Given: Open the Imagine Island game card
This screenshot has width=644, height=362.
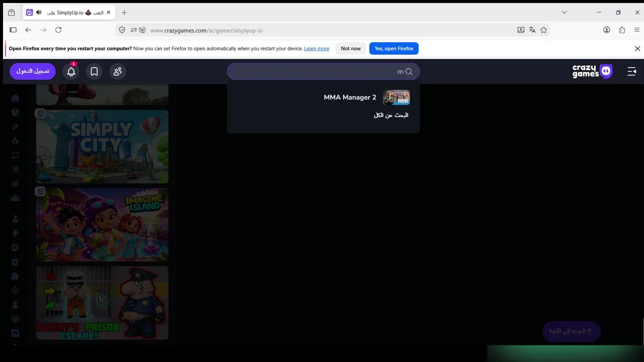Looking at the screenshot, I should click(102, 225).
